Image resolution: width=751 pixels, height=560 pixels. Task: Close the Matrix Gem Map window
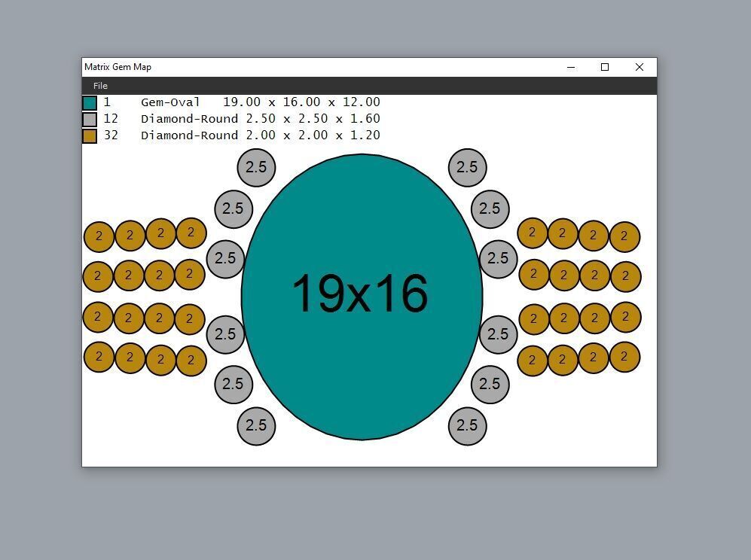[640, 68]
